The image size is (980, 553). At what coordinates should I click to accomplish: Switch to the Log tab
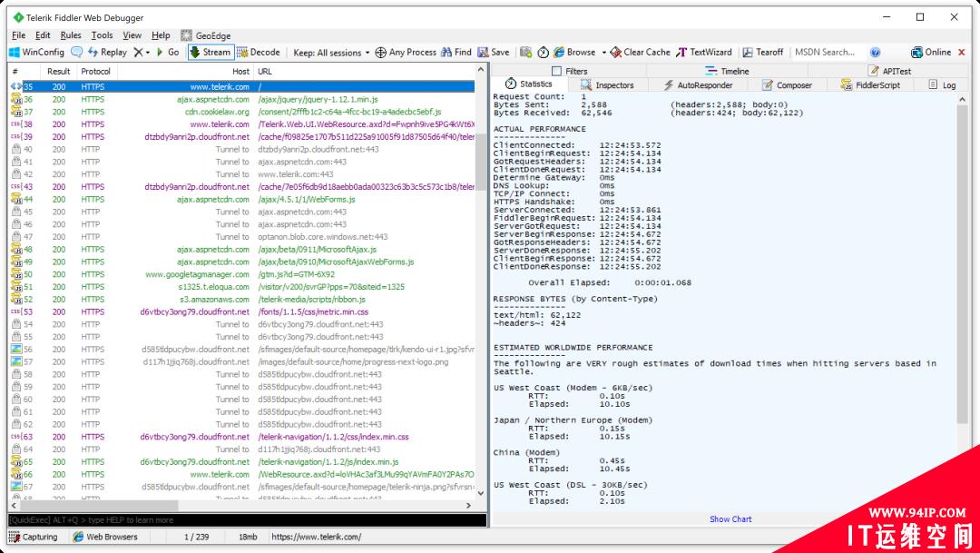coord(942,85)
